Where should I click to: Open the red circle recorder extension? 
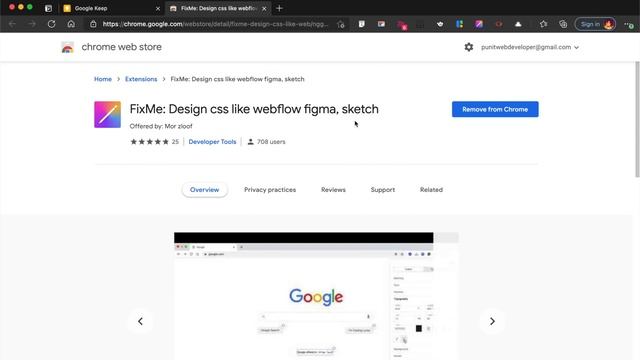(x=499, y=24)
